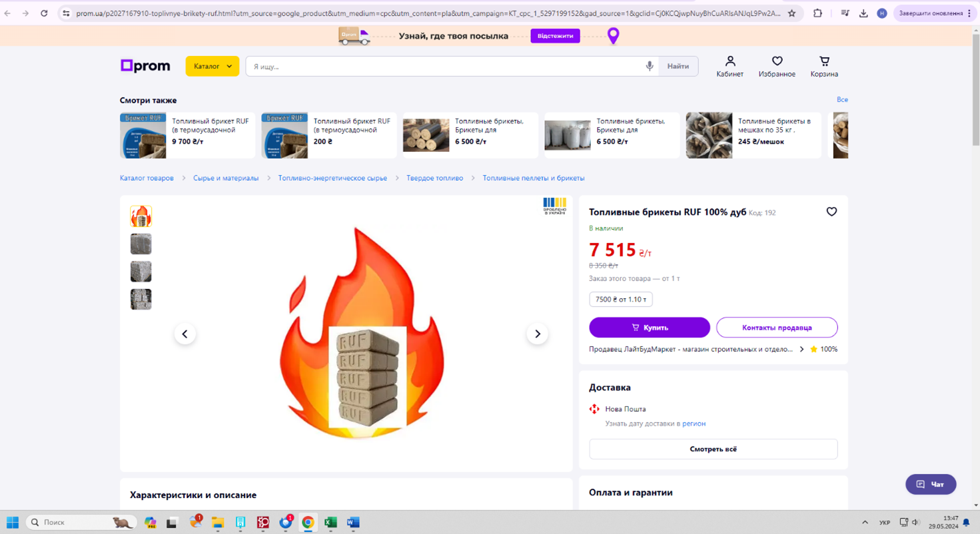The width and height of the screenshot is (980, 534).
Task: Click taskbar Поиск search box
Action: pos(81,522)
